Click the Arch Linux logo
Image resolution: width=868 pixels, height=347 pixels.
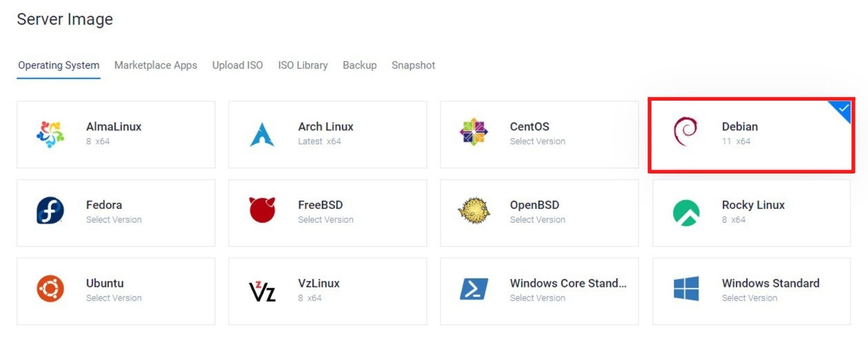click(x=262, y=133)
